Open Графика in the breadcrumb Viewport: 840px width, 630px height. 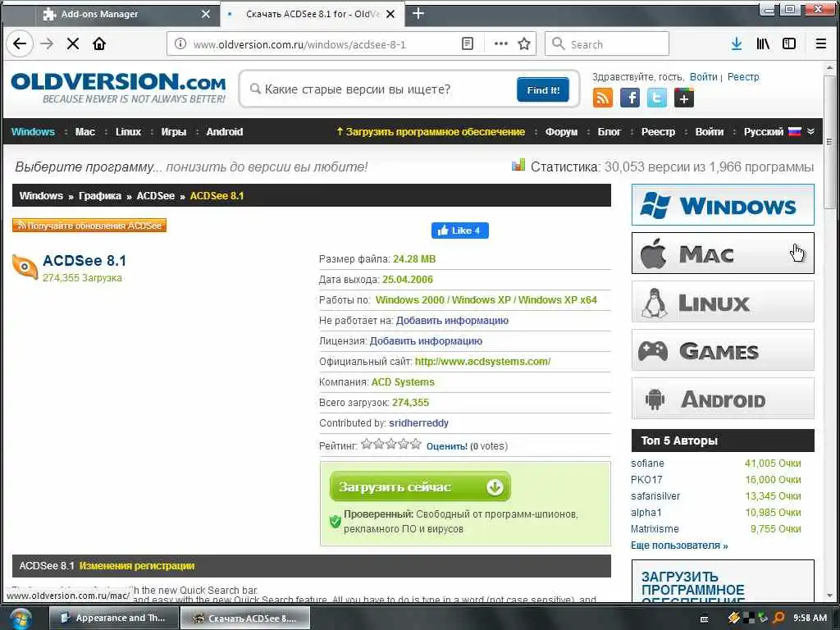pyautogui.click(x=99, y=196)
